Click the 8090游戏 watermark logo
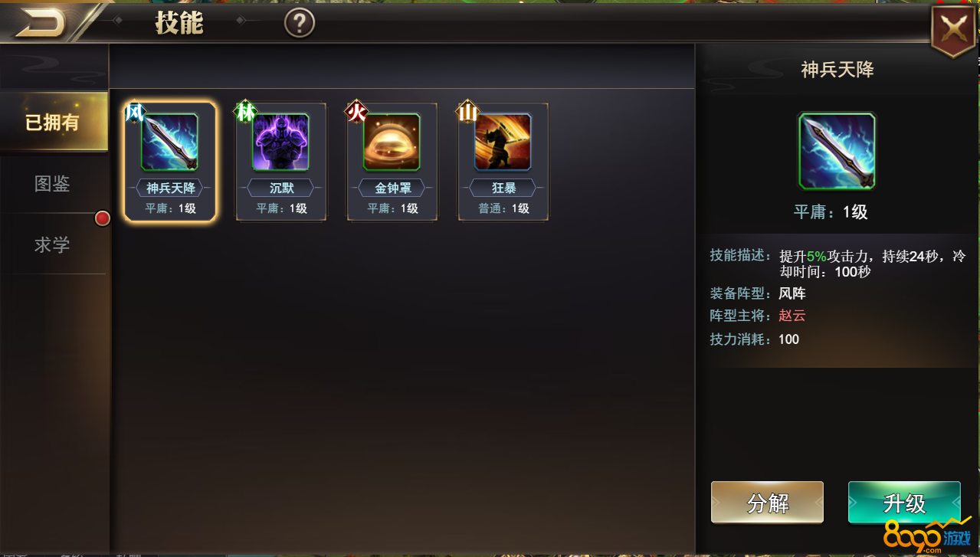 pos(926,535)
